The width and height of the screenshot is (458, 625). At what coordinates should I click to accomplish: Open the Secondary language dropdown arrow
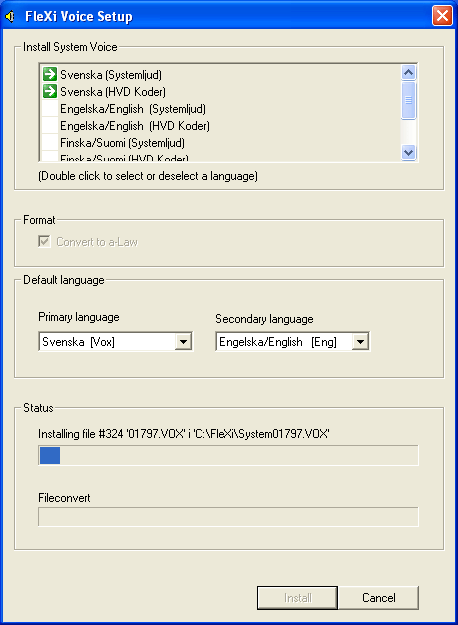point(360,342)
